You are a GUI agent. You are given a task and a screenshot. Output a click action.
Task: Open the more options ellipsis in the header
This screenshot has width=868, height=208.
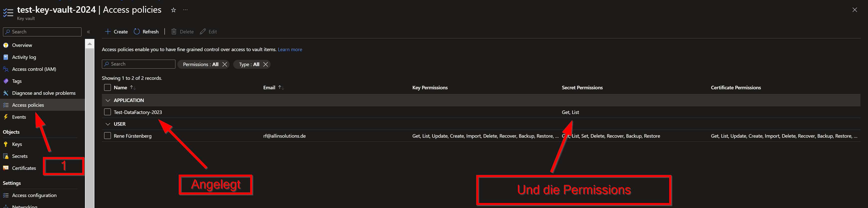click(x=185, y=10)
